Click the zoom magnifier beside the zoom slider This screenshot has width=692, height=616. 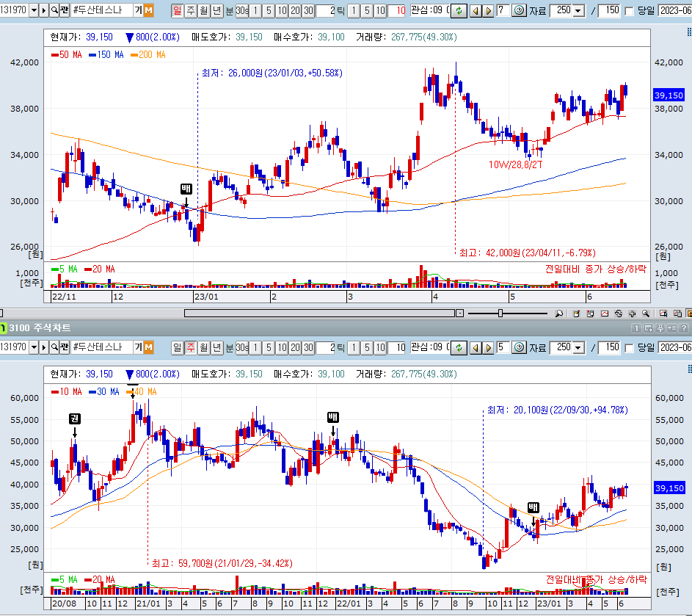[558, 313]
